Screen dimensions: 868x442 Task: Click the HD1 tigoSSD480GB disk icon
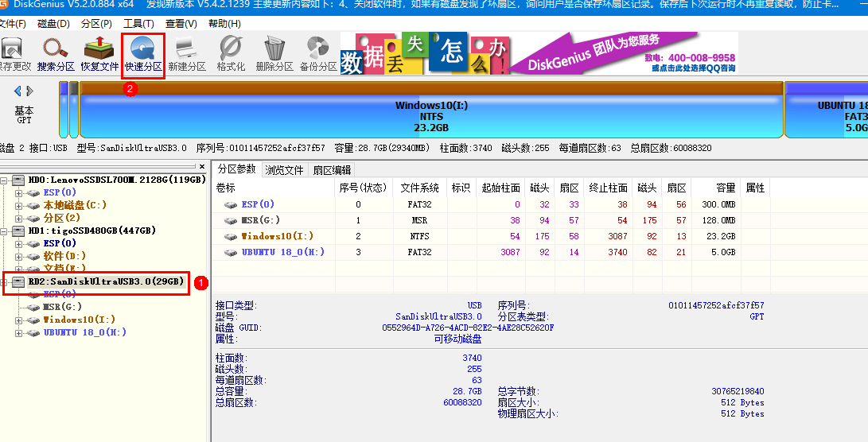[19, 231]
